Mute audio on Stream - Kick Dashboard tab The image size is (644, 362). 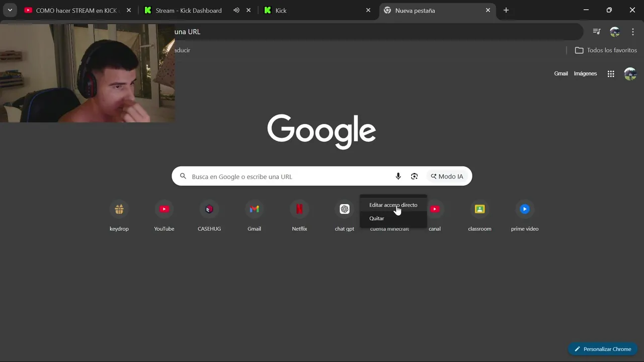(236, 10)
